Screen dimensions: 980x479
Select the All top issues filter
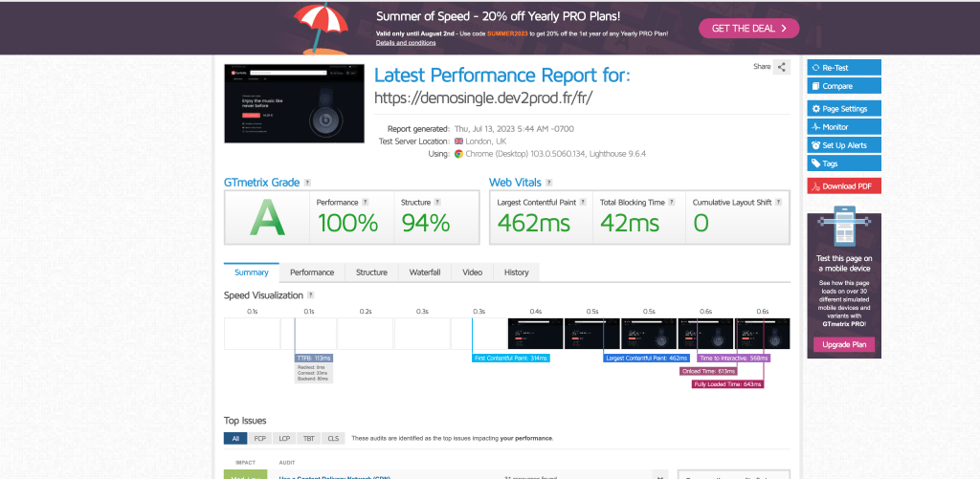click(235, 439)
